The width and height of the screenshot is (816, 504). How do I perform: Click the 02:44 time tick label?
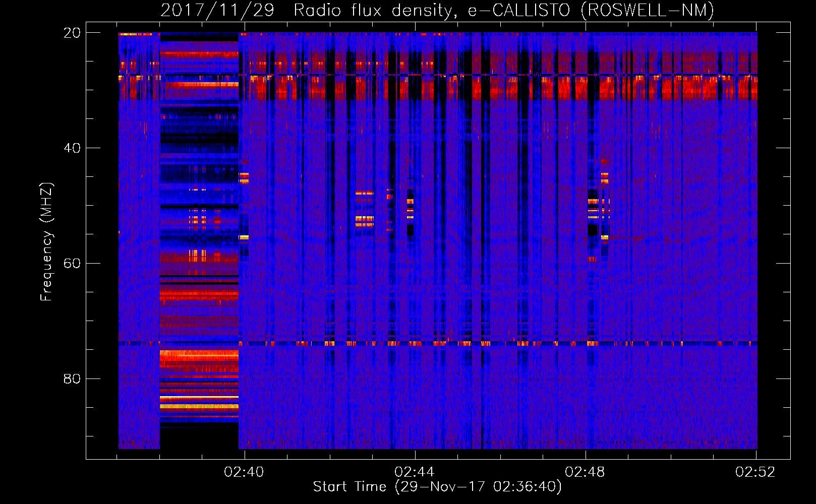[415, 472]
